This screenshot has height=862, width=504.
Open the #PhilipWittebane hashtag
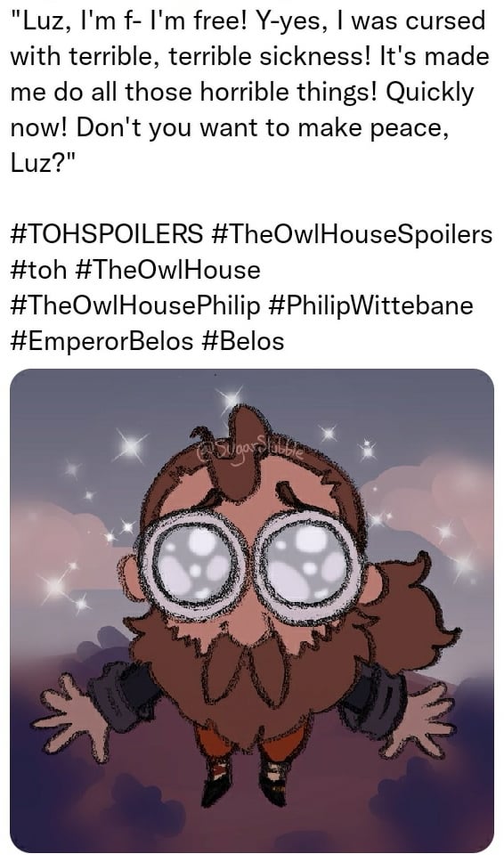click(371, 305)
